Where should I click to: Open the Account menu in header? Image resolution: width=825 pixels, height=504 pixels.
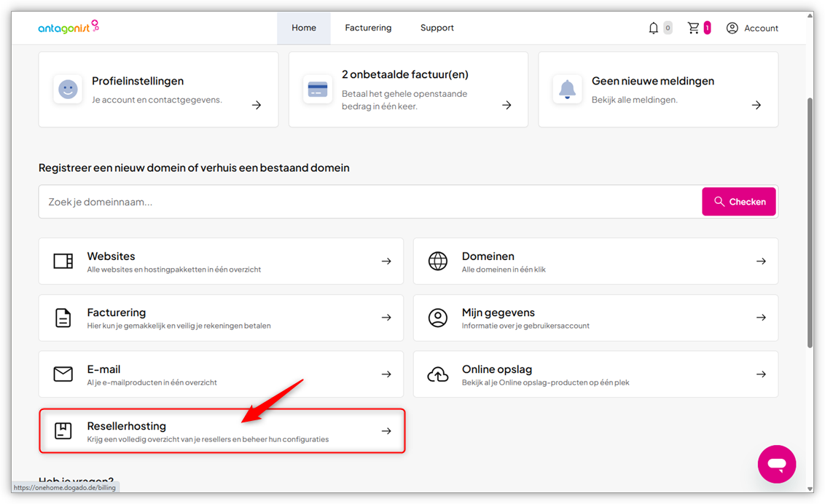click(752, 28)
